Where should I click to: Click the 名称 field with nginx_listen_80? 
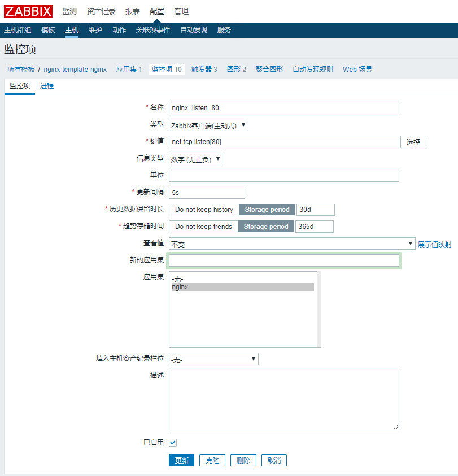tap(284, 108)
